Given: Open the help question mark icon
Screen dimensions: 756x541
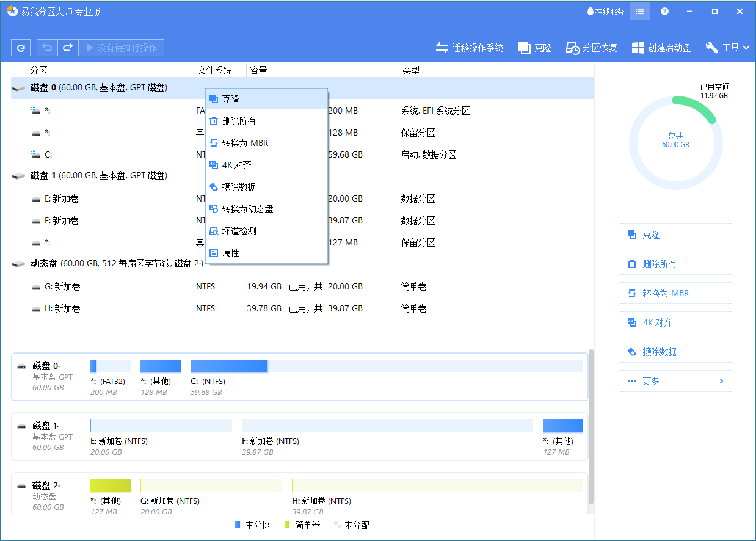Looking at the screenshot, I should (x=664, y=11).
